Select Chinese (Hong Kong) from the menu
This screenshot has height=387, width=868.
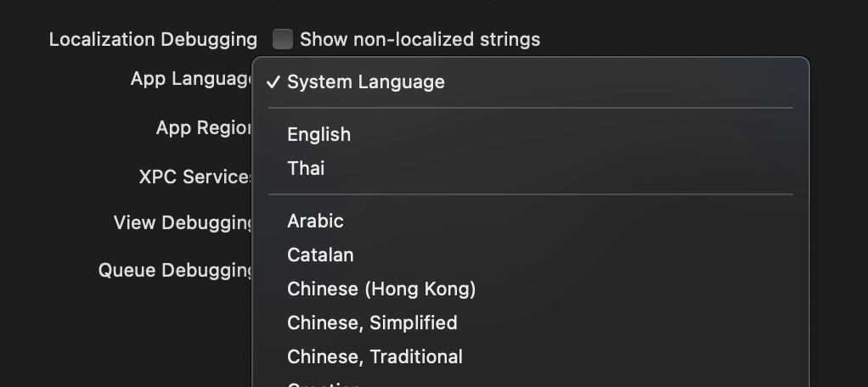[381, 289]
